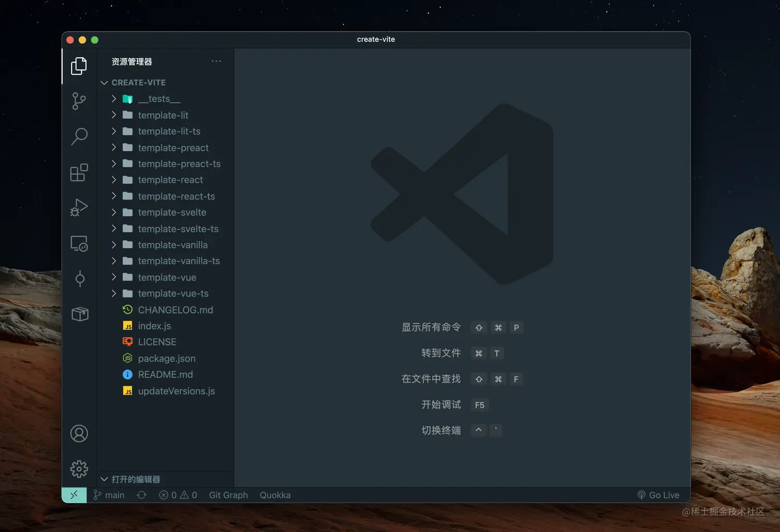Click Quokka in the status bar

point(275,495)
